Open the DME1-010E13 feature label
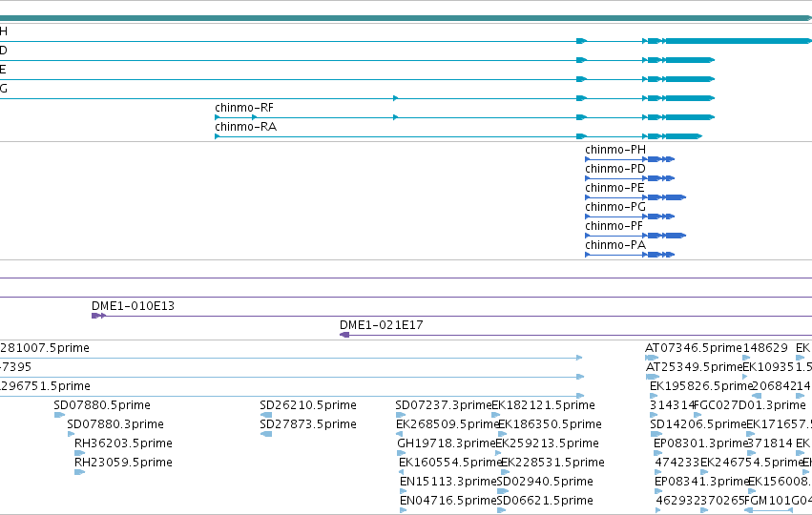The image size is (812, 515). click(133, 306)
